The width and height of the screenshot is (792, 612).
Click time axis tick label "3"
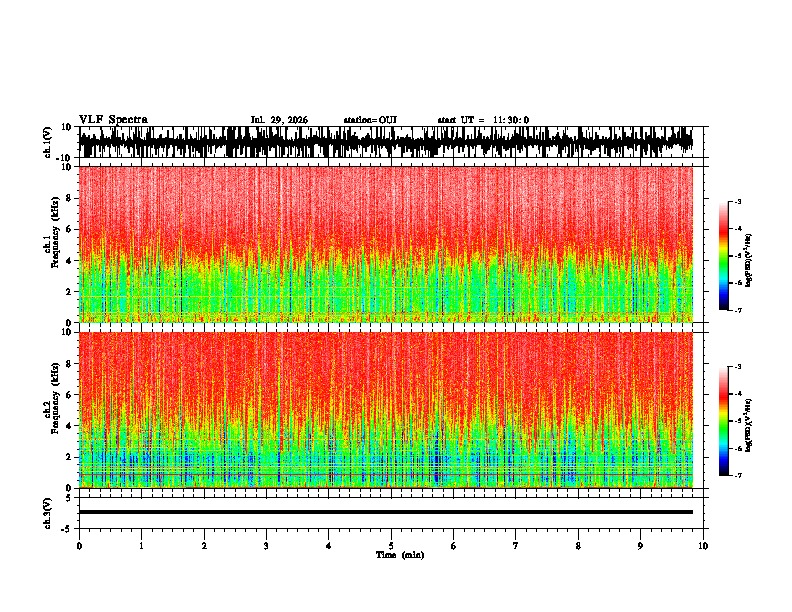(x=266, y=546)
